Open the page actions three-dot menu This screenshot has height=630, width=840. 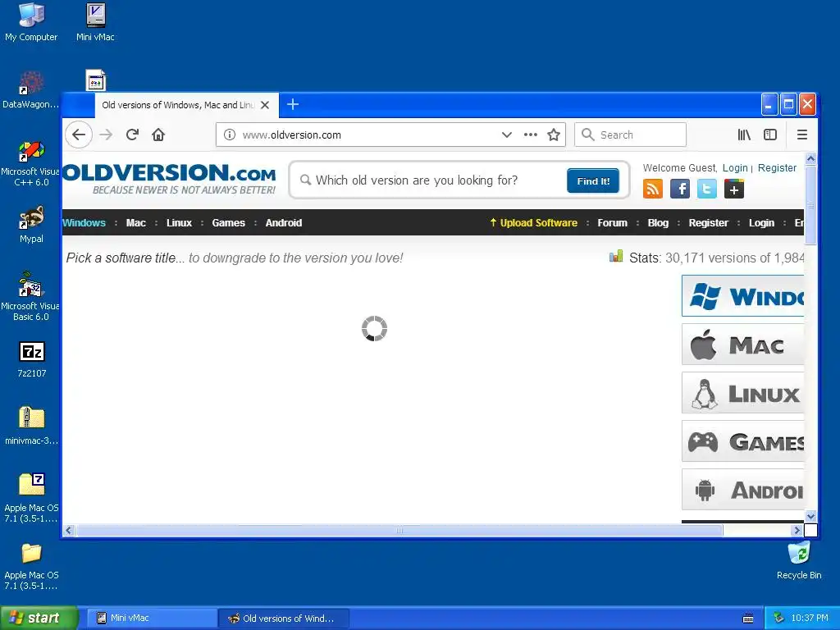(x=531, y=135)
